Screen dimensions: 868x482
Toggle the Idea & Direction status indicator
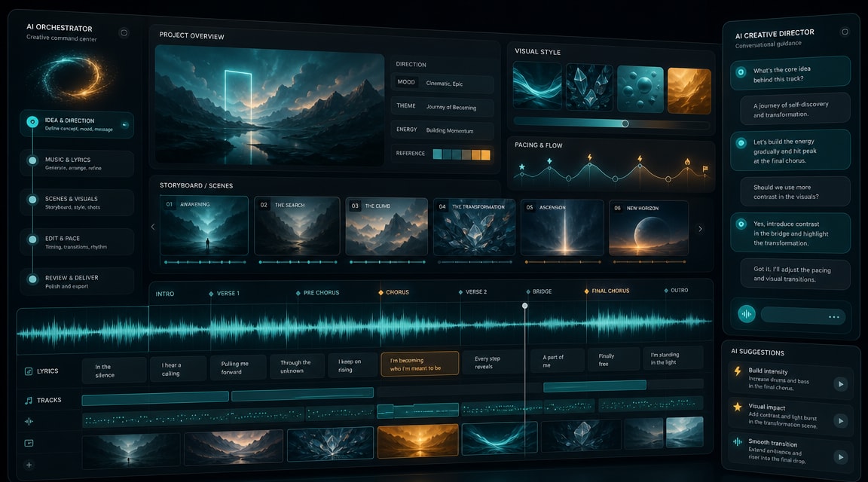124,125
